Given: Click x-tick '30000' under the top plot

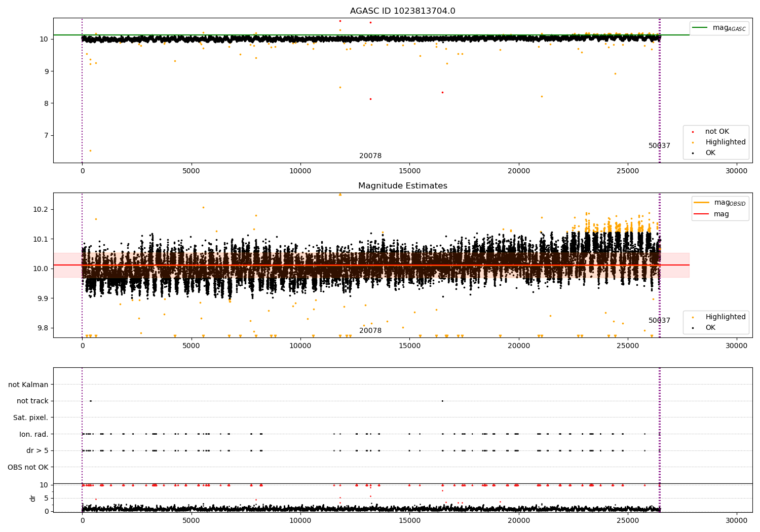Looking at the screenshot, I should pyautogui.click(x=737, y=171).
